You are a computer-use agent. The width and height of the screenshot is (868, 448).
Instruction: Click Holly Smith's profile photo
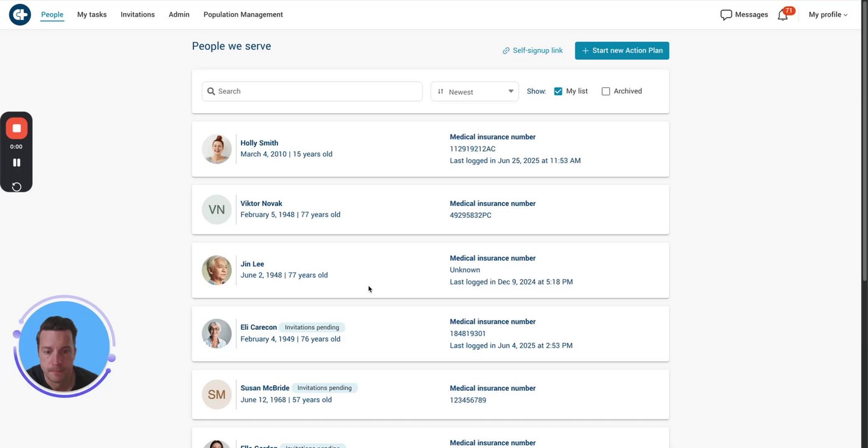(217, 149)
